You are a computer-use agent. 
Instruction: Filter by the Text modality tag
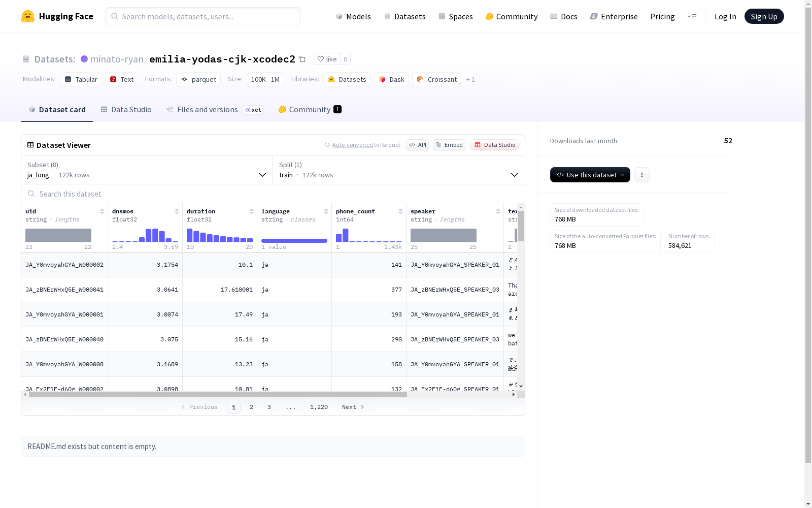(x=122, y=79)
